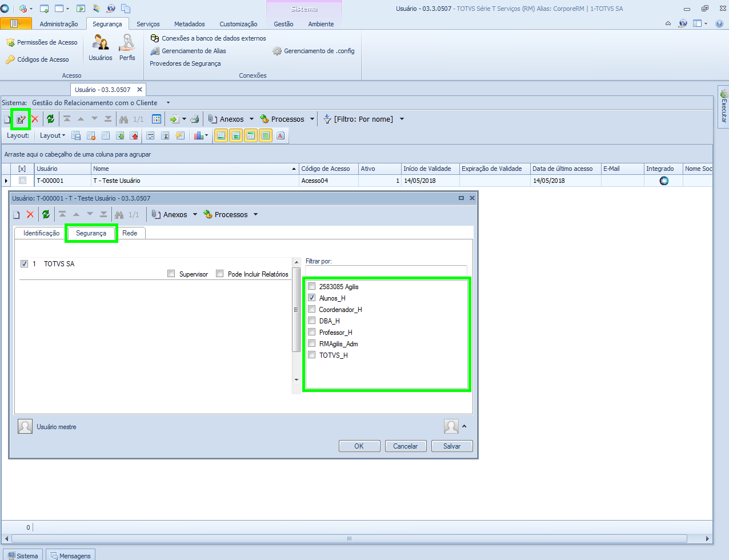Click the red A icon in layout toolbar
This screenshot has height=560, width=729.
click(x=281, y=135)
